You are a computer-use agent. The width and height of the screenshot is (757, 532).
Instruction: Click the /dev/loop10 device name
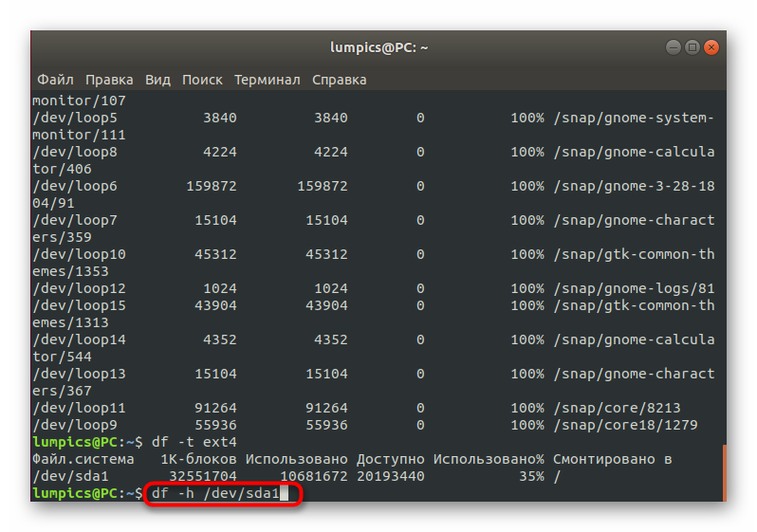(79, 254)
